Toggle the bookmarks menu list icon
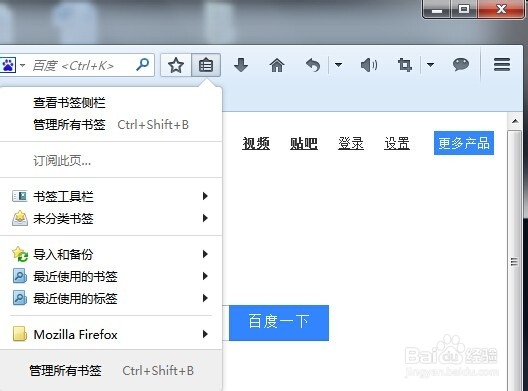The width and height of the screenshot is (528, 391). tap(206, 65)
